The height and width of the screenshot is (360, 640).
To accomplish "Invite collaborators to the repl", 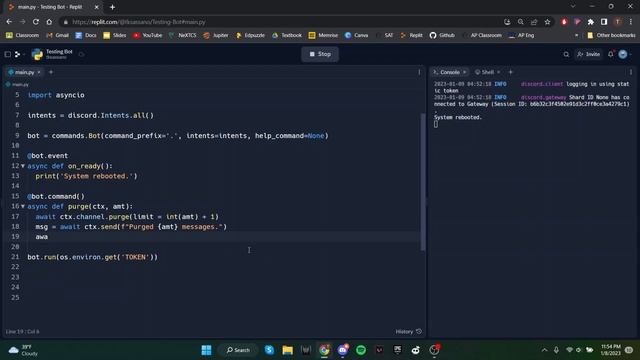I will tap(589, 54).
